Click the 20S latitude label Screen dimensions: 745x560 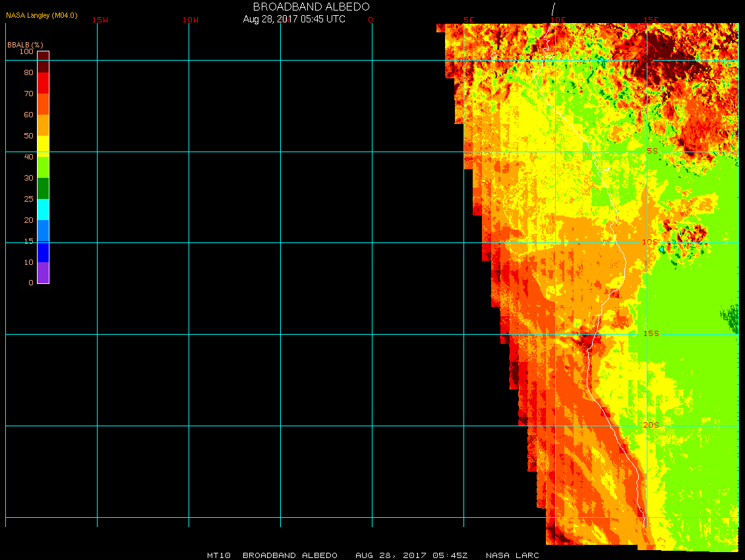(x=651, y=425)
